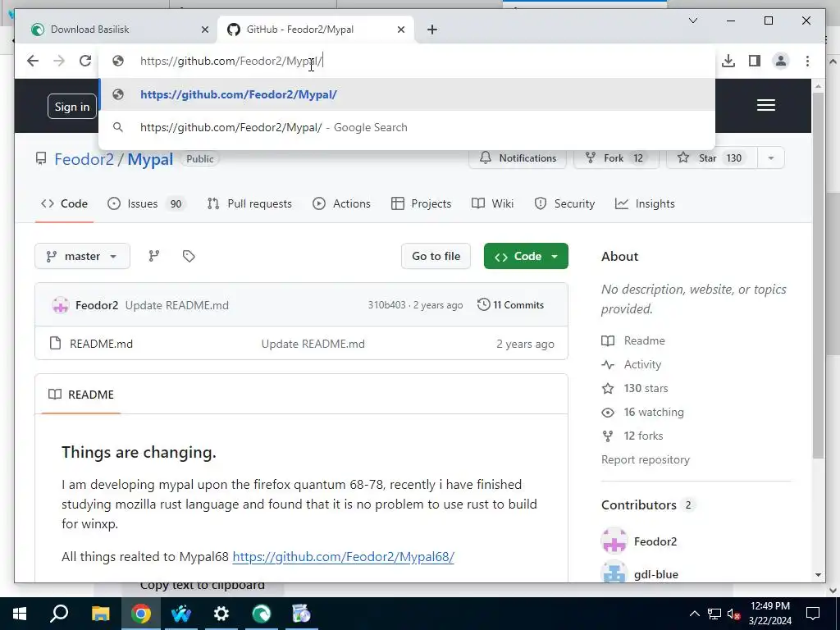Select the github.com/Feodor2/Mypal/ URL suggestion

pyautogui.click(x=407, y=94)
